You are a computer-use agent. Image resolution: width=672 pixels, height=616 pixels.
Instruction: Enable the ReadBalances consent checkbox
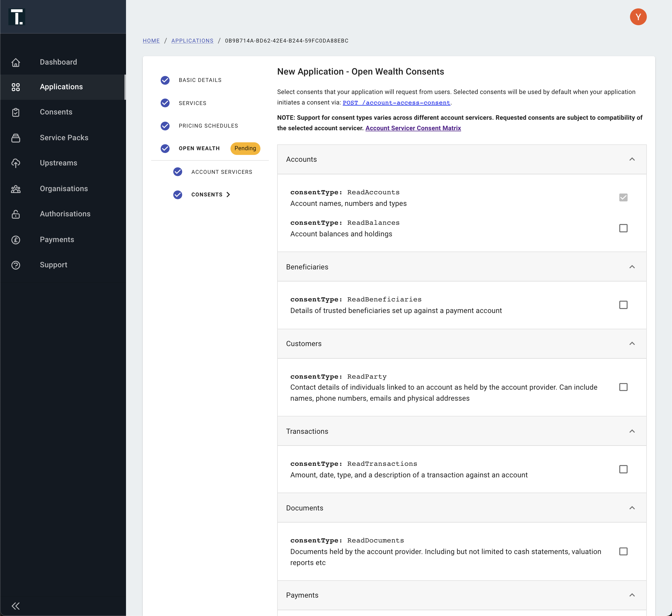[x=623, y=228]
